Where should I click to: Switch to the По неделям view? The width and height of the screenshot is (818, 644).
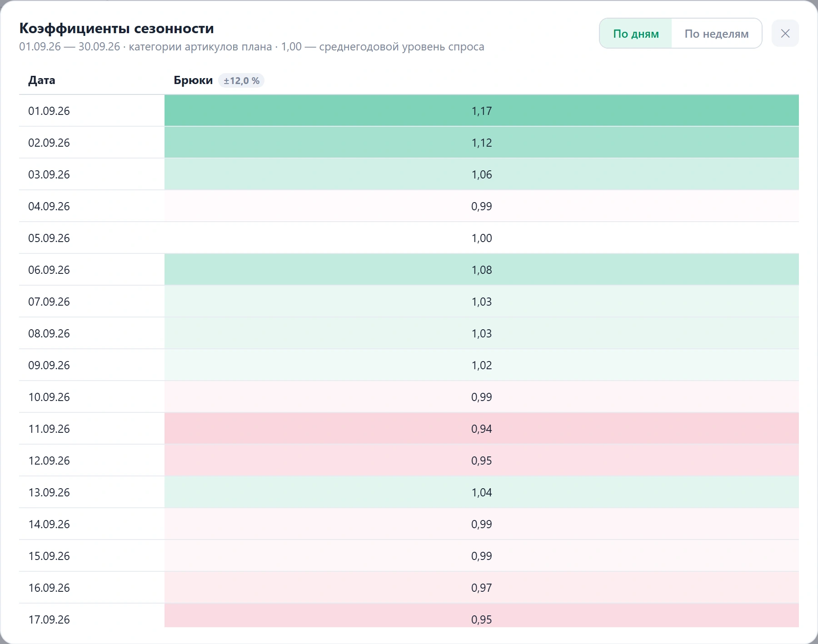(x=716, y=33)
